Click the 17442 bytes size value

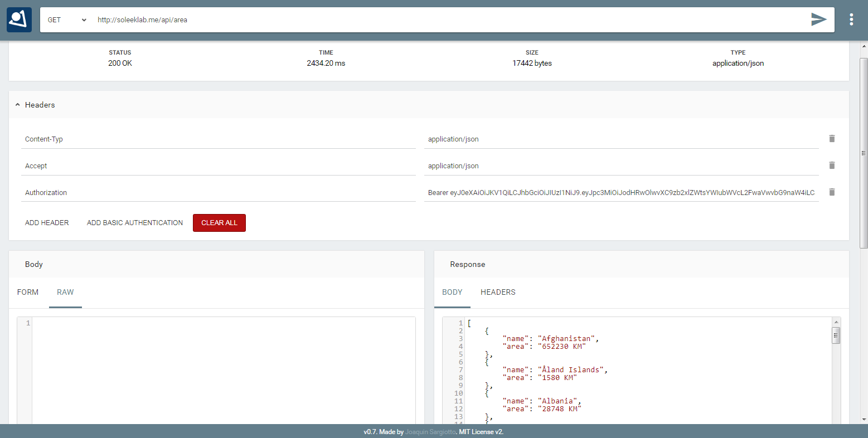tap(532, 63)
